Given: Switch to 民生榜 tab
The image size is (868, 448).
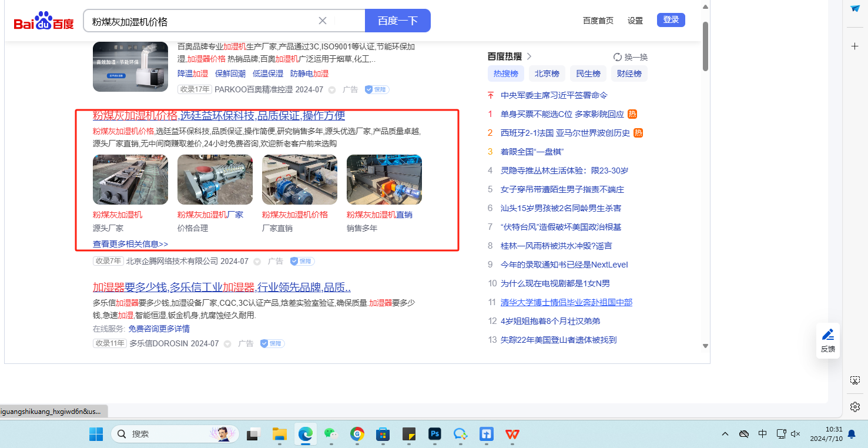Looking at the screenshot, I should [x=588, y=73].
